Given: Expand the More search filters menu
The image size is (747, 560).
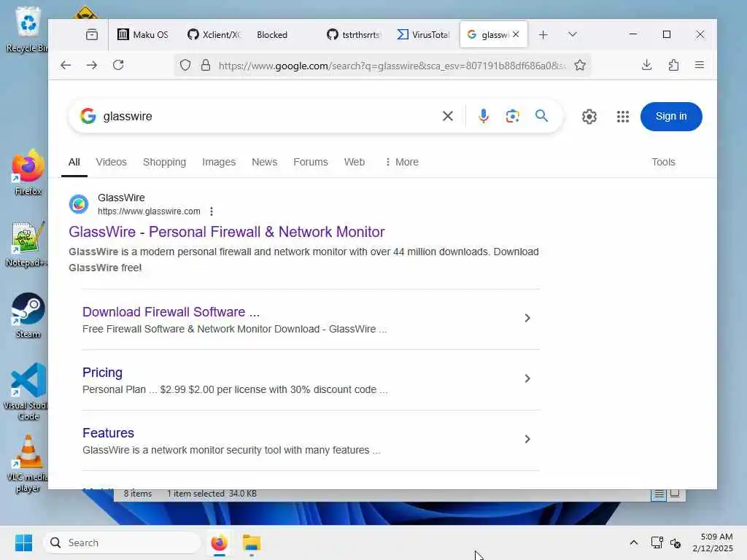Looking at the screenshot, I should 402,162.
